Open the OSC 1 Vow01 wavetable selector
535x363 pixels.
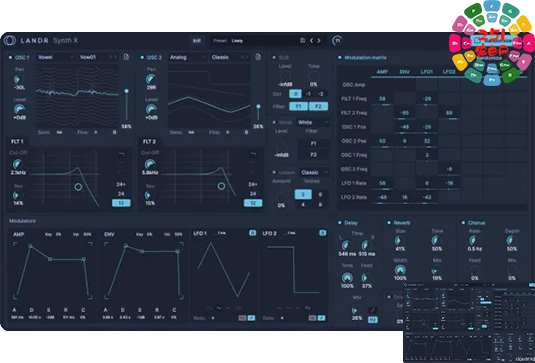coord(98,57)
